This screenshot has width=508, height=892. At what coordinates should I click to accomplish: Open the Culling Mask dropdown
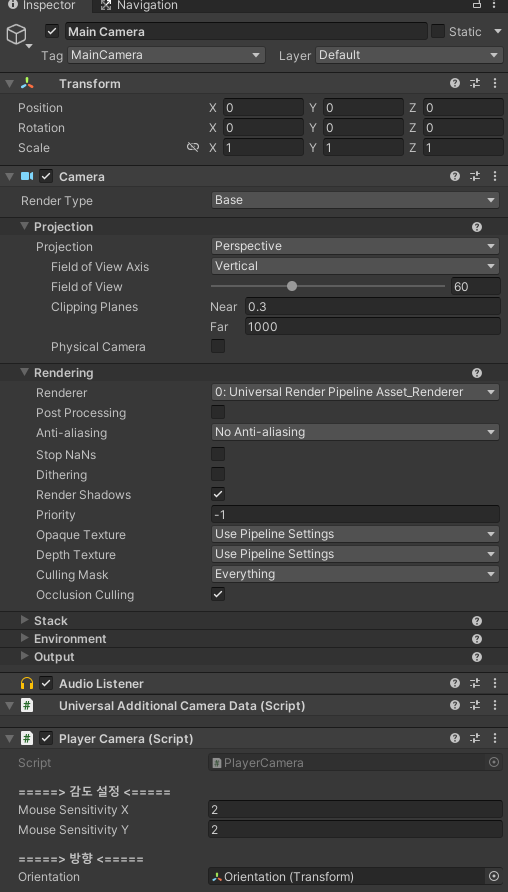pos(355,574)
